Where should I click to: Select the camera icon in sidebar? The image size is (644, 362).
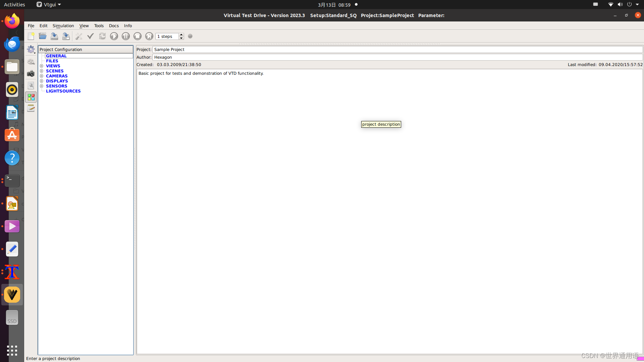(x=31, y=73)
